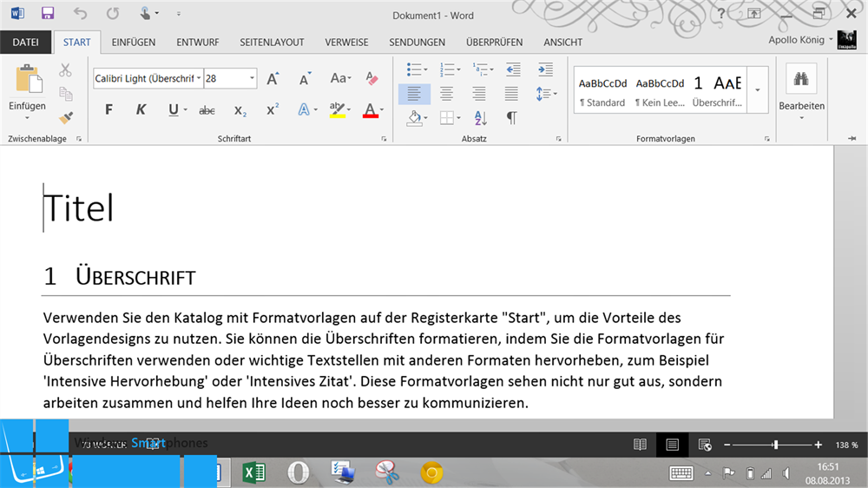Increase font size with the large A icon

tap(273, 79)
